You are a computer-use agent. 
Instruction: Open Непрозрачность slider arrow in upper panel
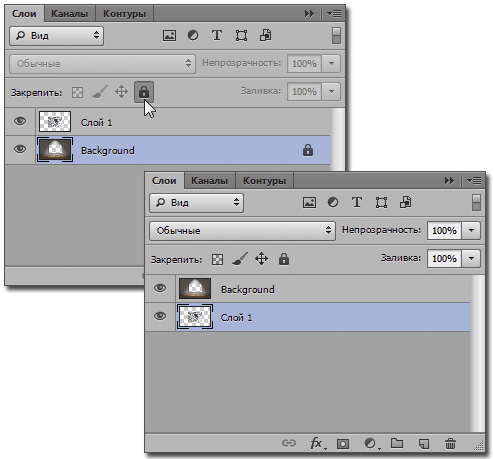331,63
